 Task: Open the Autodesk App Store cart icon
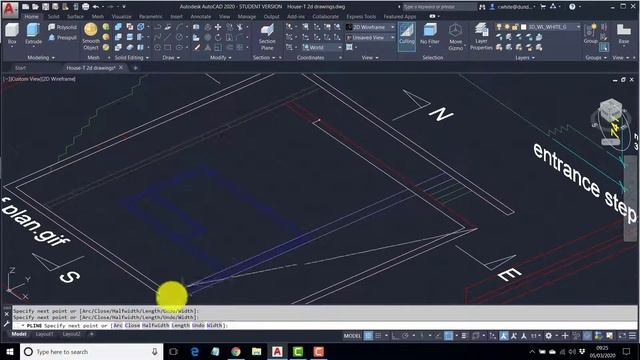click(543, 7)
